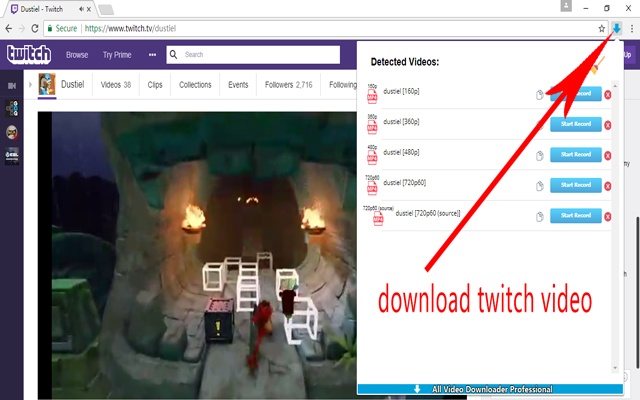Viewport: 640px width, 400px height.
Task: Copy link for dustiel [480p]
Action: pyautogui.click(x=540, y=156)
